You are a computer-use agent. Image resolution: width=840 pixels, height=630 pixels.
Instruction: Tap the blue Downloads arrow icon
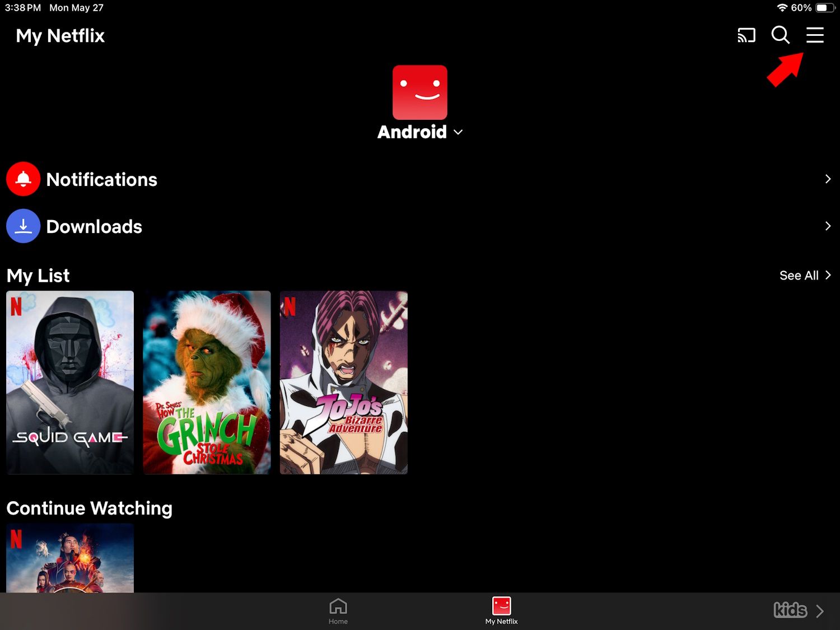[x=23, y=226]
